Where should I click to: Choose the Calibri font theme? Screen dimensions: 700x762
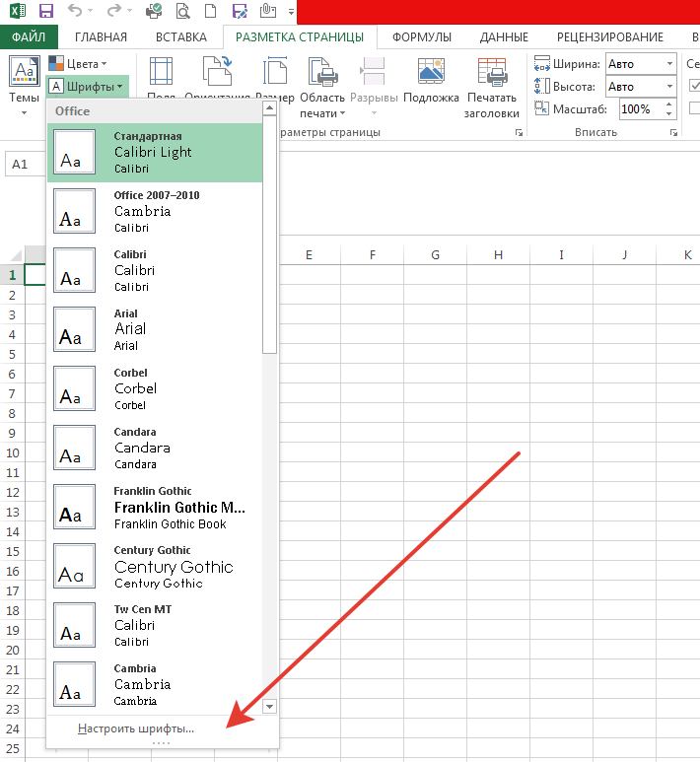[x=155, y=271]
